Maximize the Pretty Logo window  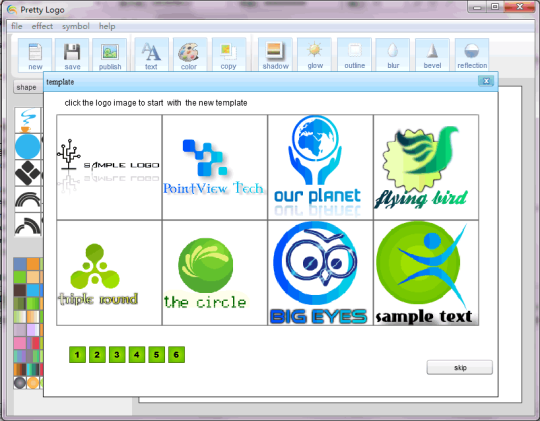(495, 7)
